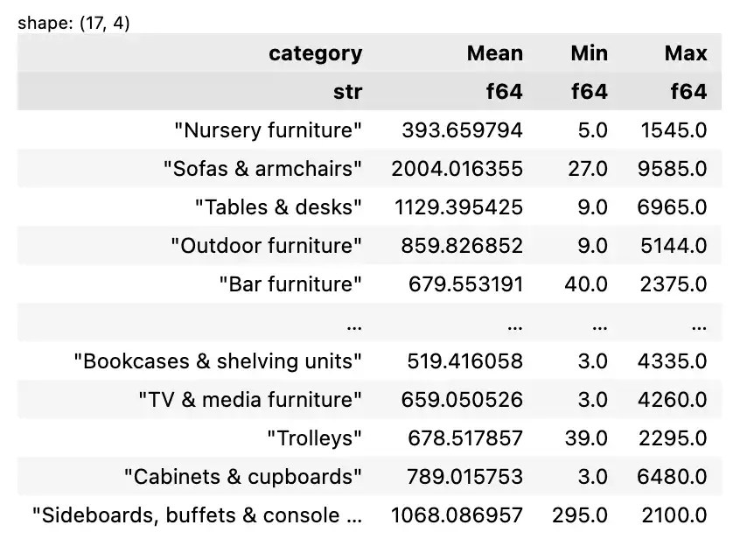Select the "TV & media furniture" cell
Screen dimensions: 740x560
click(x=249, y=400)
